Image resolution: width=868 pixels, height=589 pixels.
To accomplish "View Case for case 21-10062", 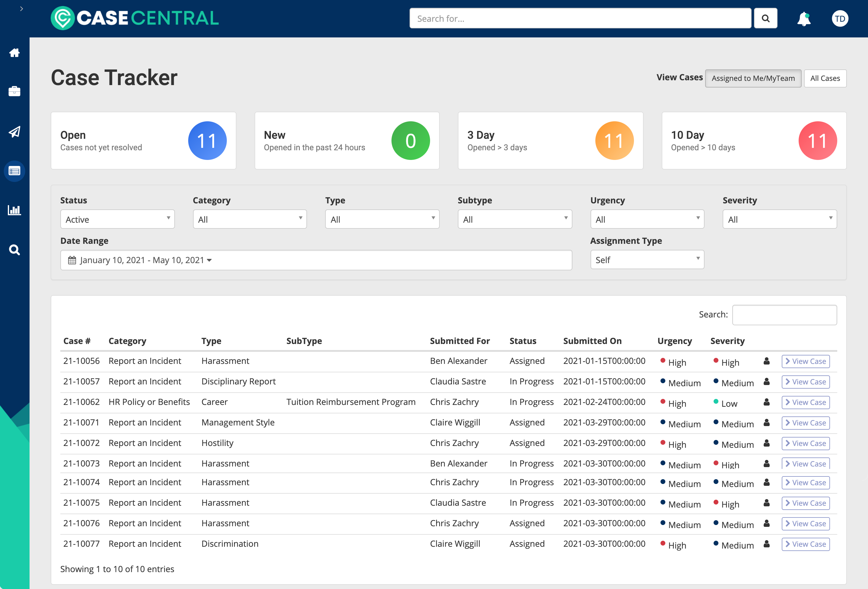I will point(806,402).
